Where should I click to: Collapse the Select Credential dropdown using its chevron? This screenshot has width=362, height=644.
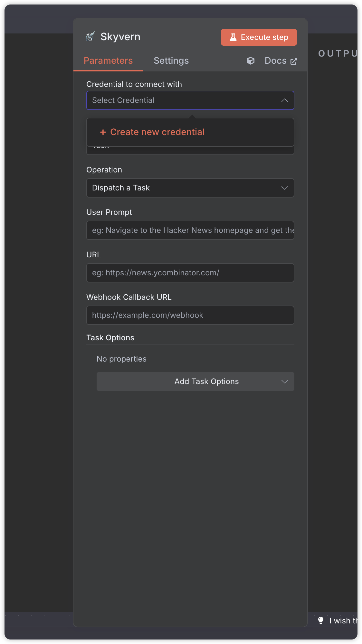[284, 100]
